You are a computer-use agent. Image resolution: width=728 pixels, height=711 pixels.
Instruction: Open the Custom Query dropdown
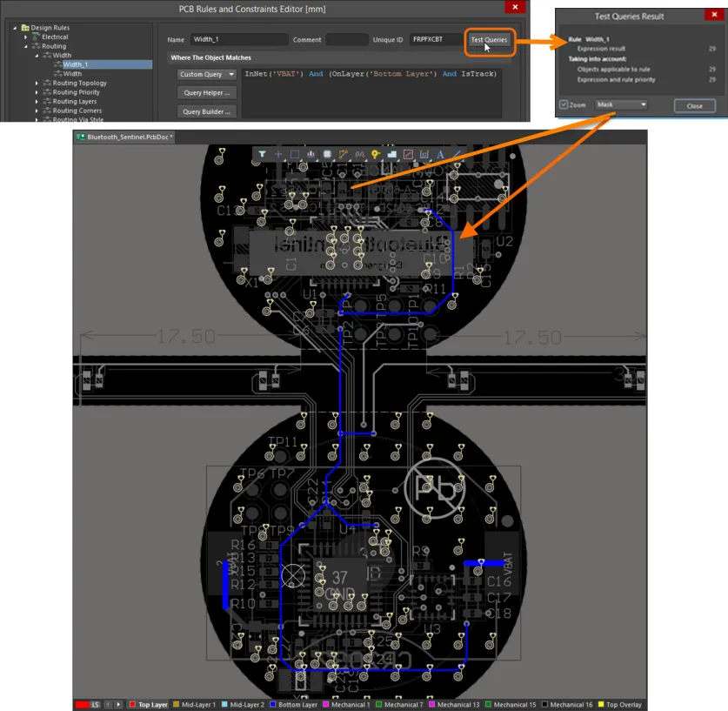click(207, 74)
